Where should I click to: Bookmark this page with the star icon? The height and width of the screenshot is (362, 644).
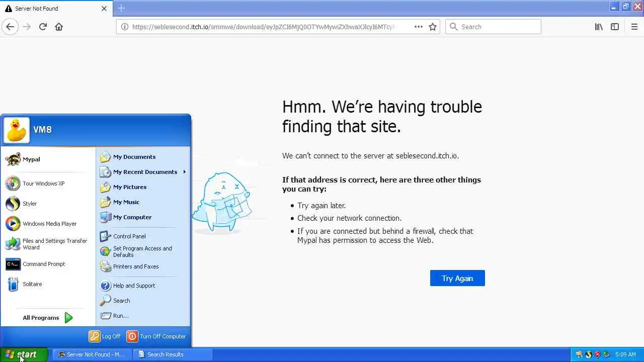pos(433,27)
